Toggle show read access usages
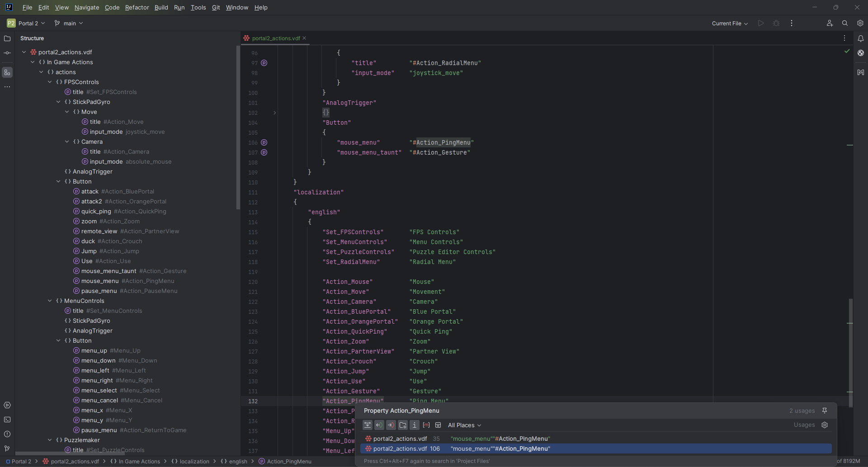 (x=379, y=425)
